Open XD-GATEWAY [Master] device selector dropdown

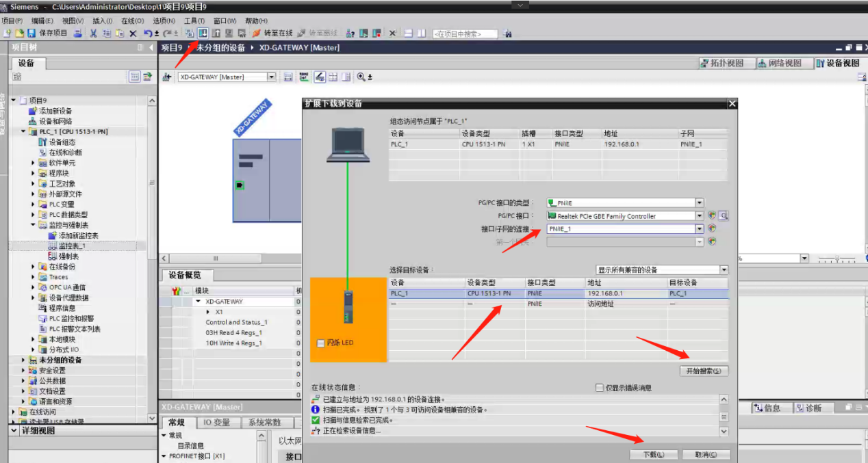(x=272, y=77)
